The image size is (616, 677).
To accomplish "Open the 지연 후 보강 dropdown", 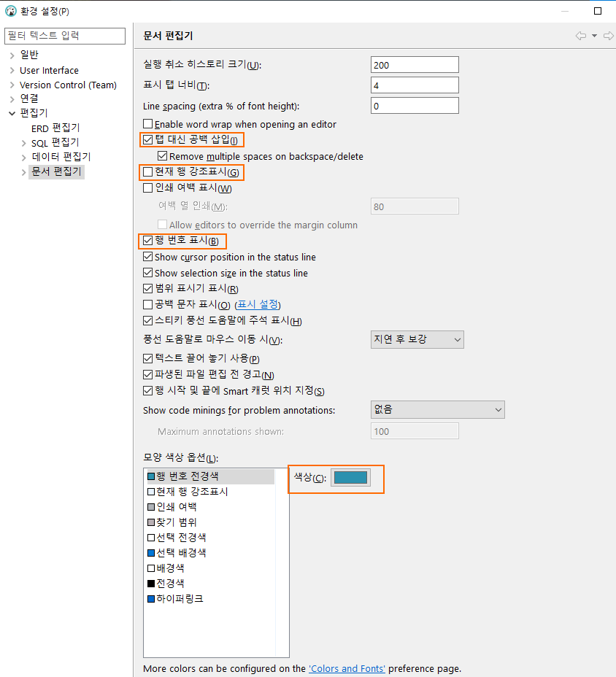I will [x=417, y=340].
